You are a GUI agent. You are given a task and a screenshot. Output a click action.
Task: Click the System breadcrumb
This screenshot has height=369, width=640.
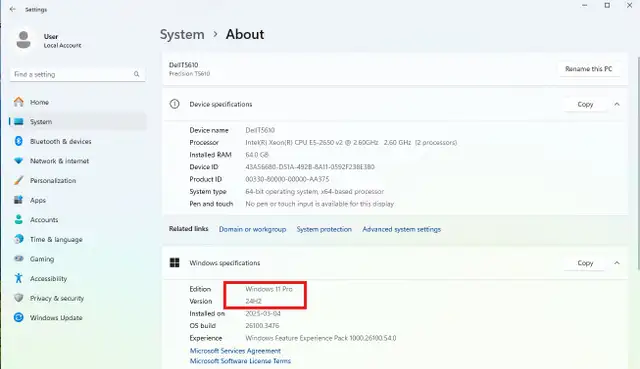(182, 34)
